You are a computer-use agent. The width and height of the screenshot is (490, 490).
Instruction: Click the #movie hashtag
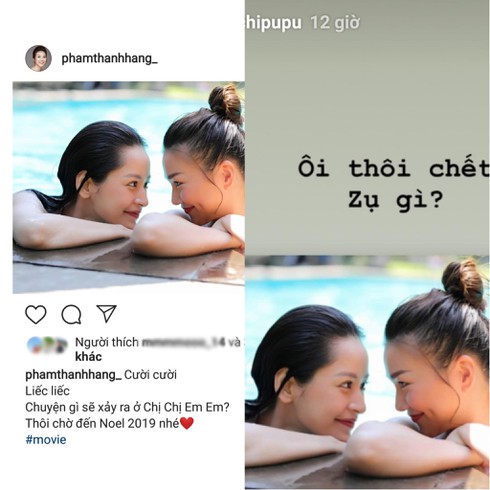click(x=46, y=439)
